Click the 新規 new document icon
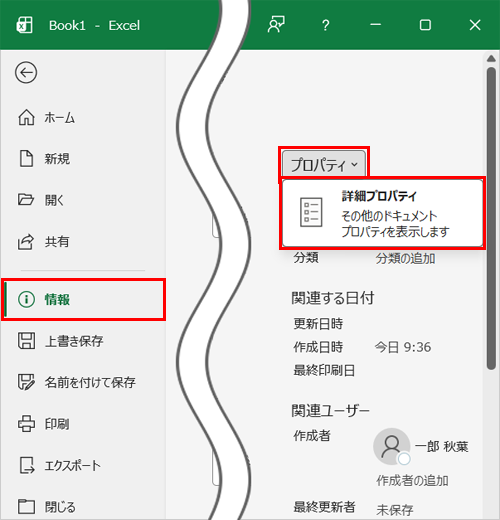This screenshot has width=500, height=520. 26,158
